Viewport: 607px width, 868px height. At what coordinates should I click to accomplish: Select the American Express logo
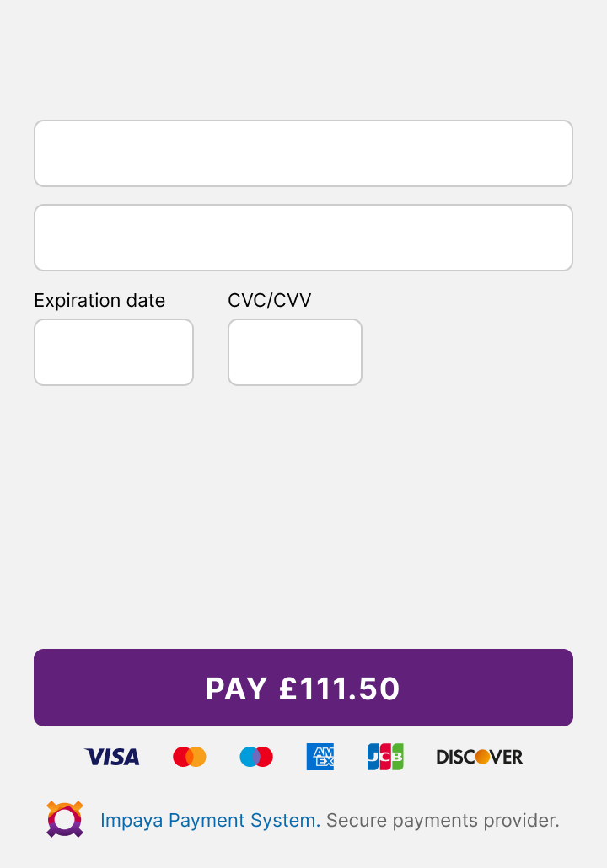pos(320,757)
